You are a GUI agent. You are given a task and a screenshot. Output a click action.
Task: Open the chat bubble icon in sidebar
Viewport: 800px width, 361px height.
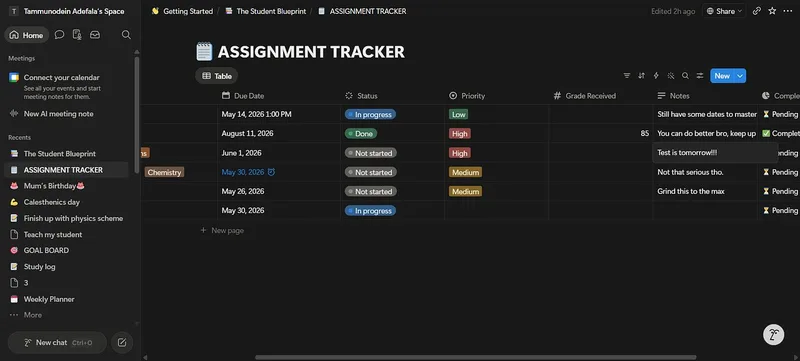coord(59,35)
